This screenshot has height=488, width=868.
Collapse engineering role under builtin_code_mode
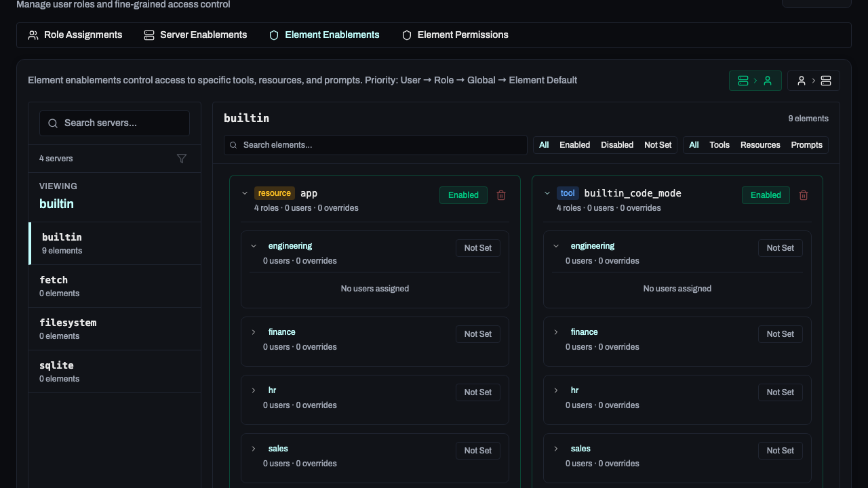coord(556,246)
